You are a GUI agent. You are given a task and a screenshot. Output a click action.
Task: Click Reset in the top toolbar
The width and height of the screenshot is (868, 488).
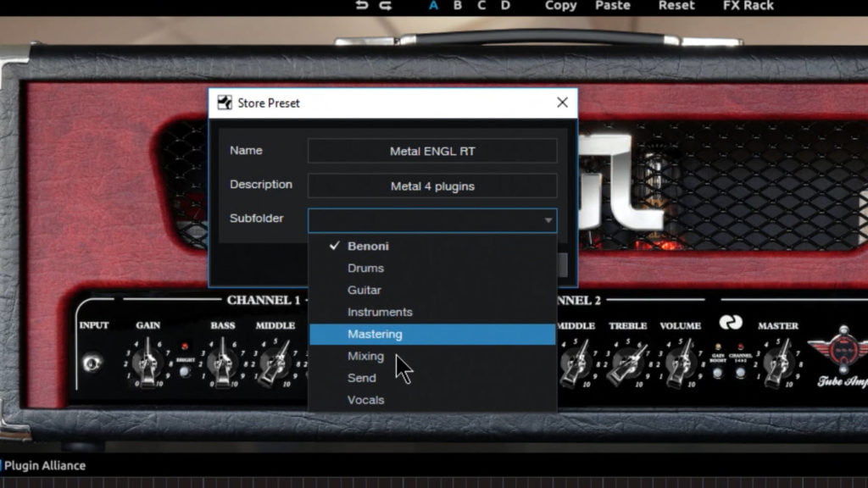(676, 6)
